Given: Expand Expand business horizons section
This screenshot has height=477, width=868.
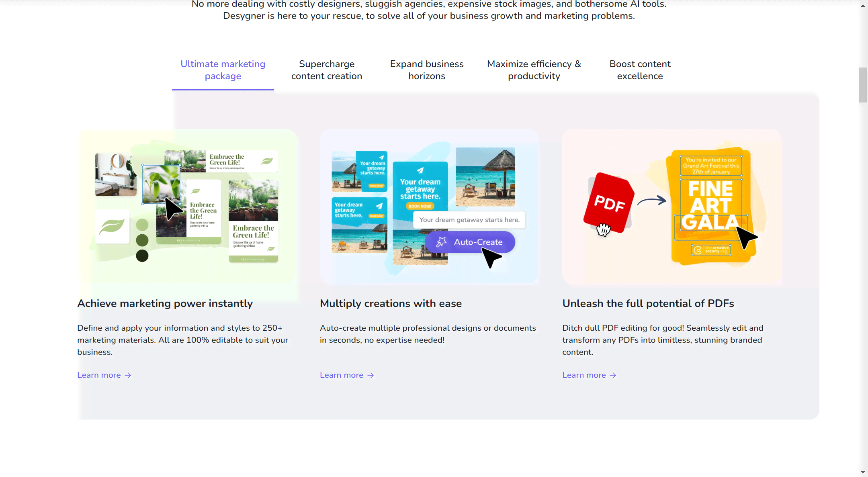Looking at the screenshot, I should pyautogui.click(x=426, y=70).
